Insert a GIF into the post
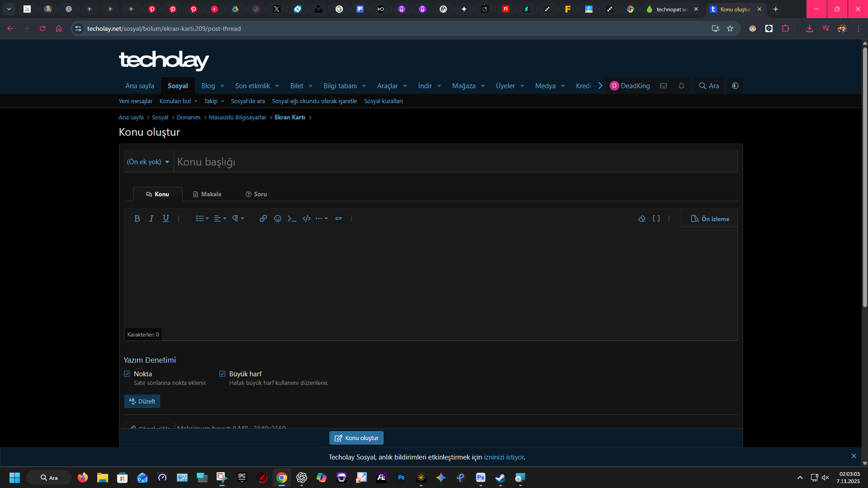 click(x=339, y=218)
